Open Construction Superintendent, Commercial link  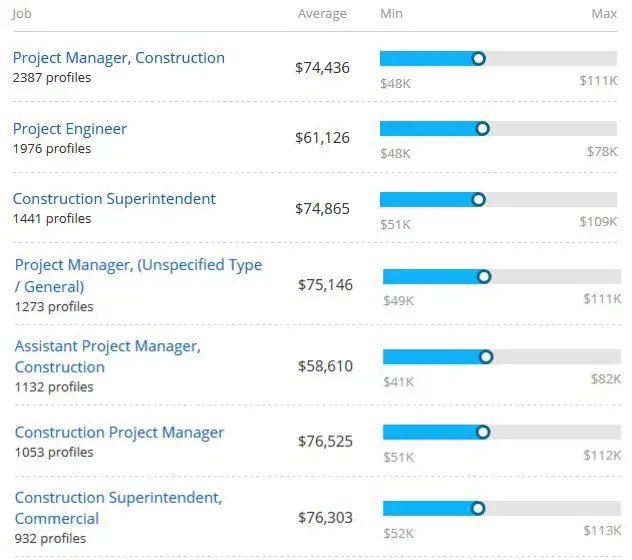click(x=118, y=498)
